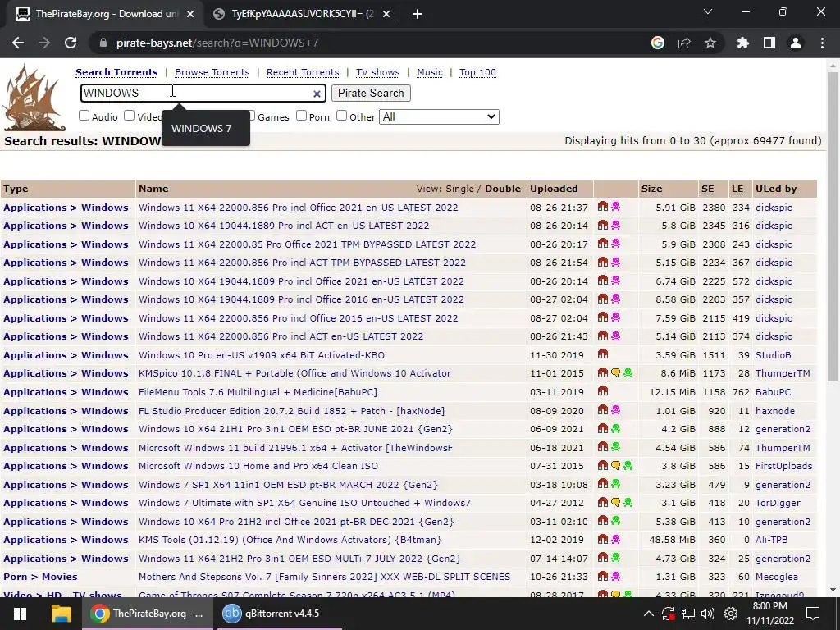Click pink skull icon for Windows 10 X64 19044.1889 ACT

[x=615, y=225]
